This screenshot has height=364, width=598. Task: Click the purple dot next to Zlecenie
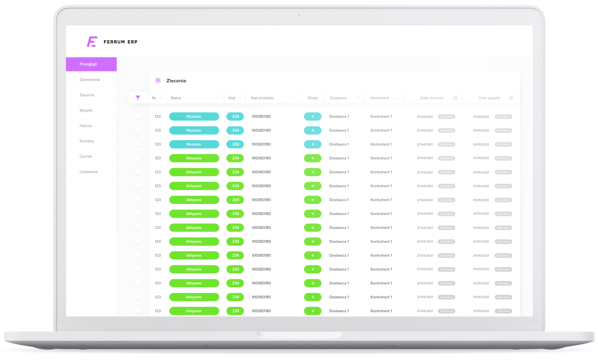click(x=158, y=81)
